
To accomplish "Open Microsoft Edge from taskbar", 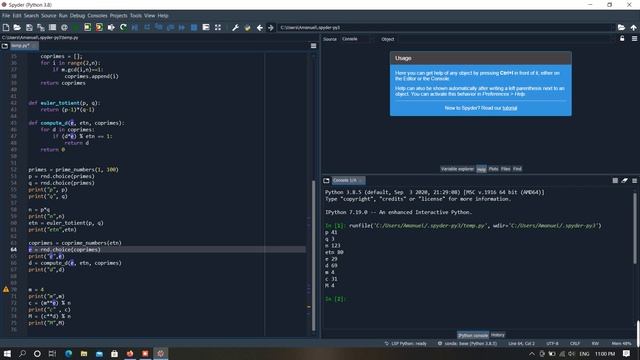I will [x=68, y=353].
